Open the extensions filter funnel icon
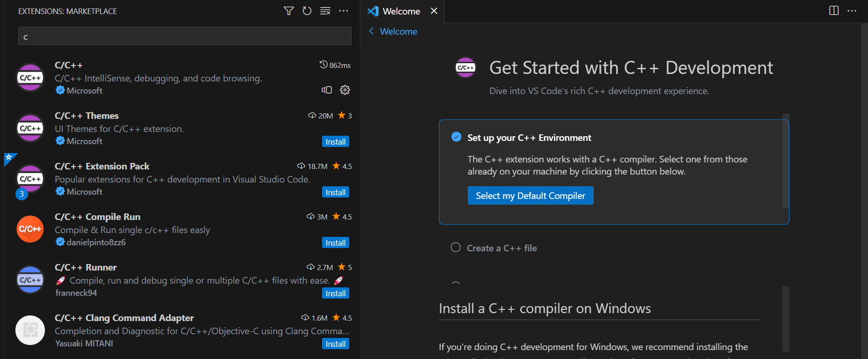868x359 pixels. [289, 11]
